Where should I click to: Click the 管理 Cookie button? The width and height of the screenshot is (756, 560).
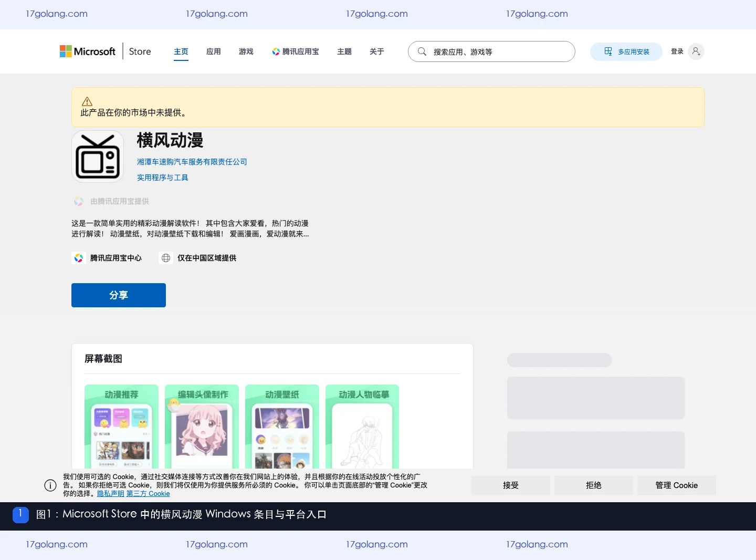pos(677,485)
